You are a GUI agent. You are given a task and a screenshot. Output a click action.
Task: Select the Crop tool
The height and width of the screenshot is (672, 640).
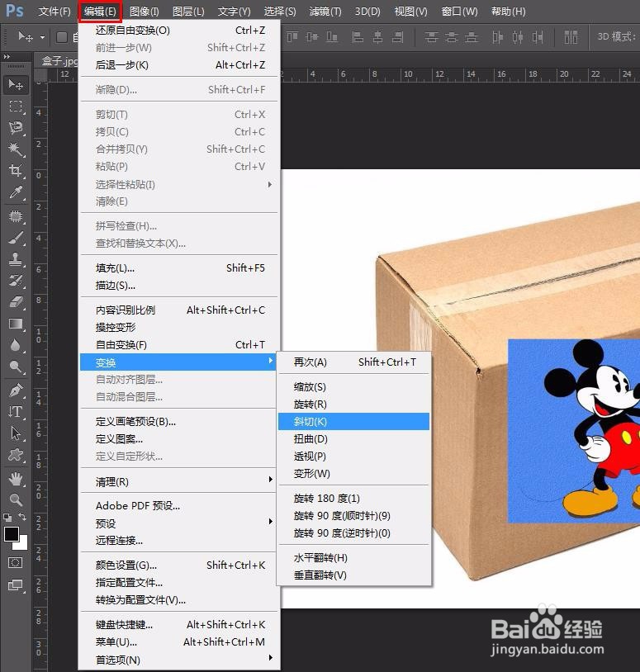click(16, 171)
